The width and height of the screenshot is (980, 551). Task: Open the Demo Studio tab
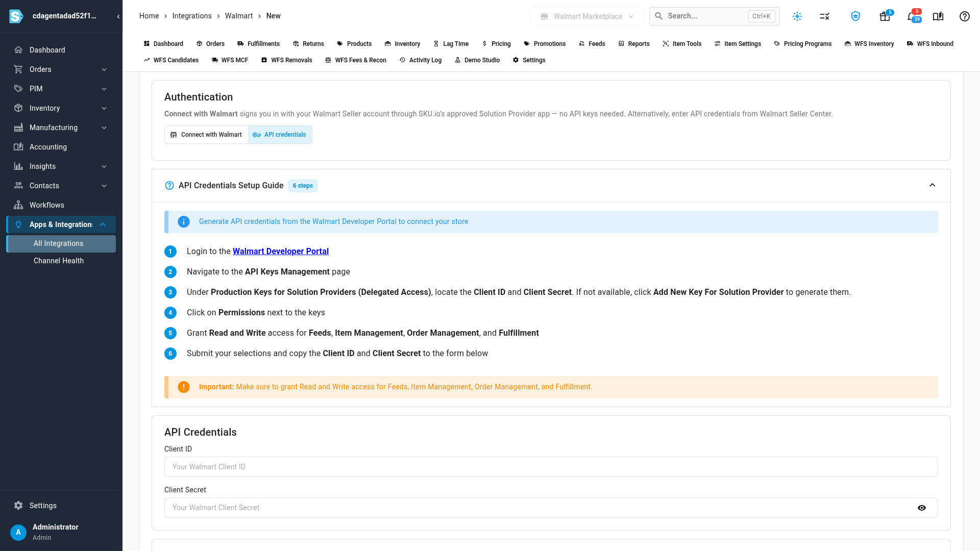pos(477,60)
